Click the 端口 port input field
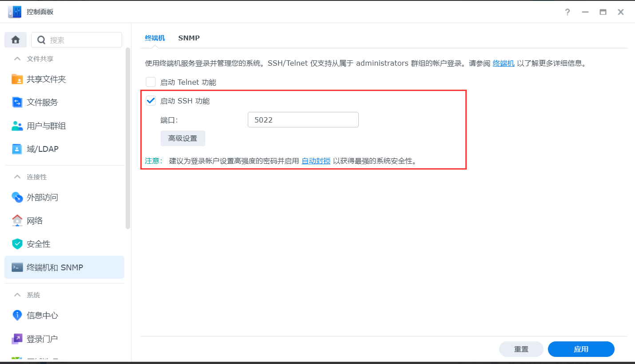This screenshot has width=635, height=364. point(303,120)
